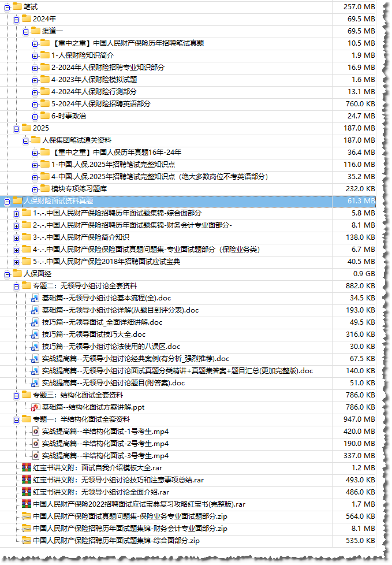Screen dimensions: 392x565
Task: Click the 232.0 KB size value
Action: pyautogui.click(x=360, y=189)
